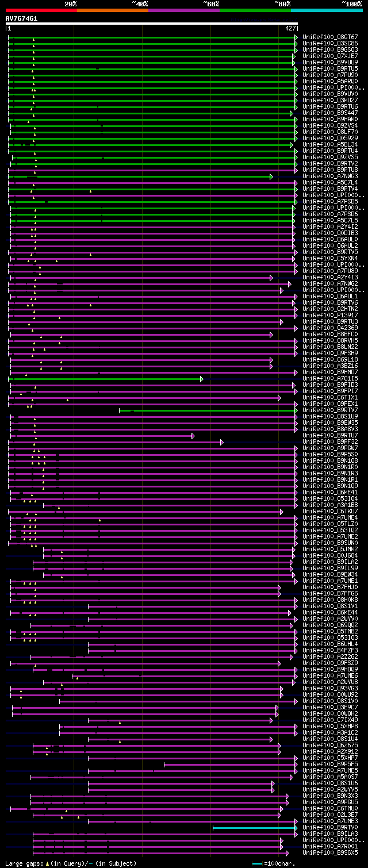Select the UniRef100_A7R001 entry label
The height and width of the screenshot is (868, 368).
tap(330, 846)
